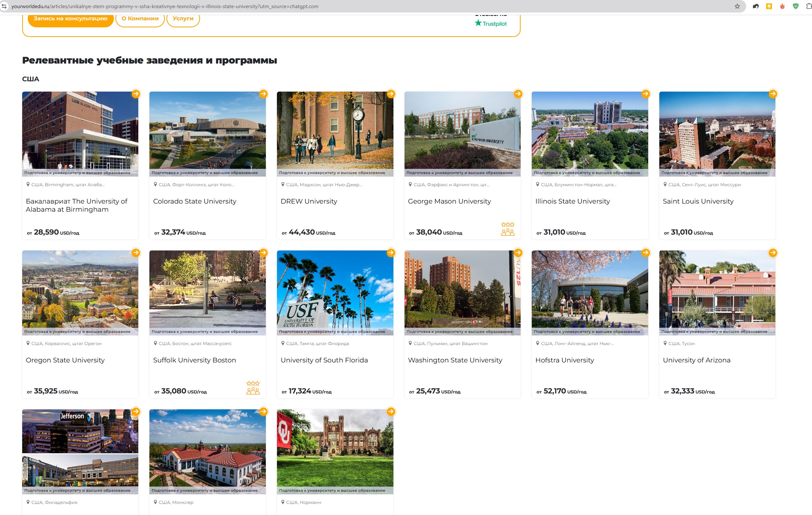The image size is (812, 515).
Task: Click group rating icon on George Mason card
Action: pos(508,229)
